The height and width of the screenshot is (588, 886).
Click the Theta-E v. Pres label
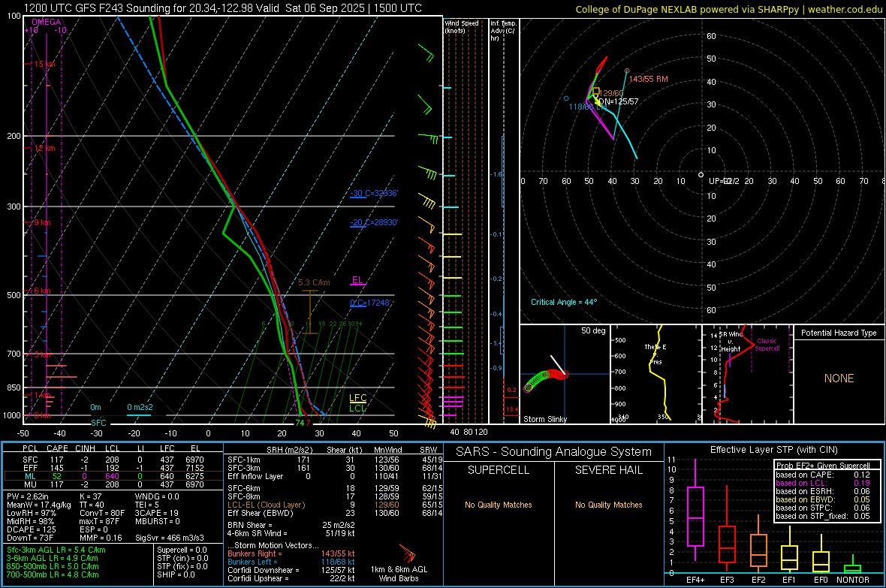[655, 354]
